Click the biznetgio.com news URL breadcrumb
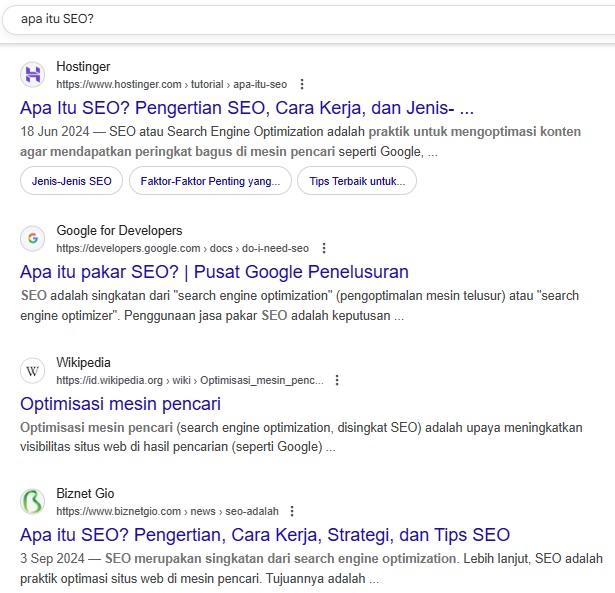This screenshot has width=615, height=593. click(167, 511)
